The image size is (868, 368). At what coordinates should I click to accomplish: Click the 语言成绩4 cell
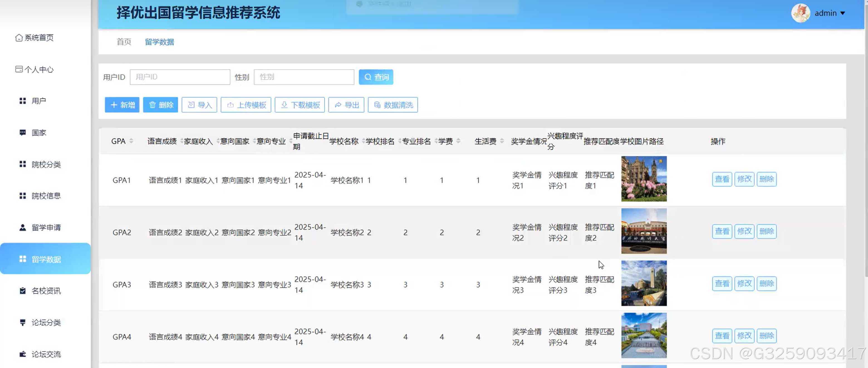click(x=165, y=337)
